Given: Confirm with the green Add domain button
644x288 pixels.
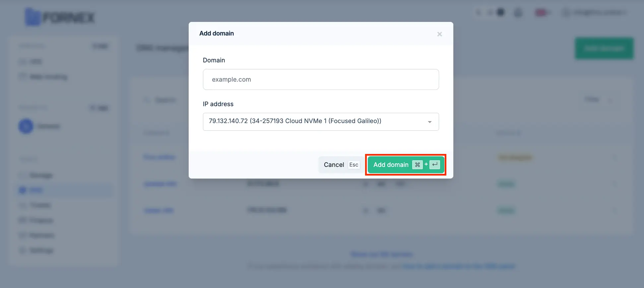Looking at the screenshot, I should pyautogui.click(x=406, y=165).
